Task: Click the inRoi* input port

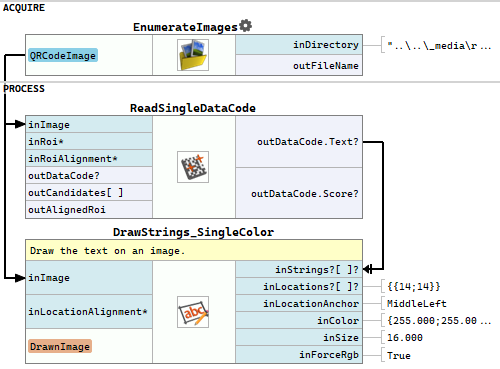Action: pos(89,141)
